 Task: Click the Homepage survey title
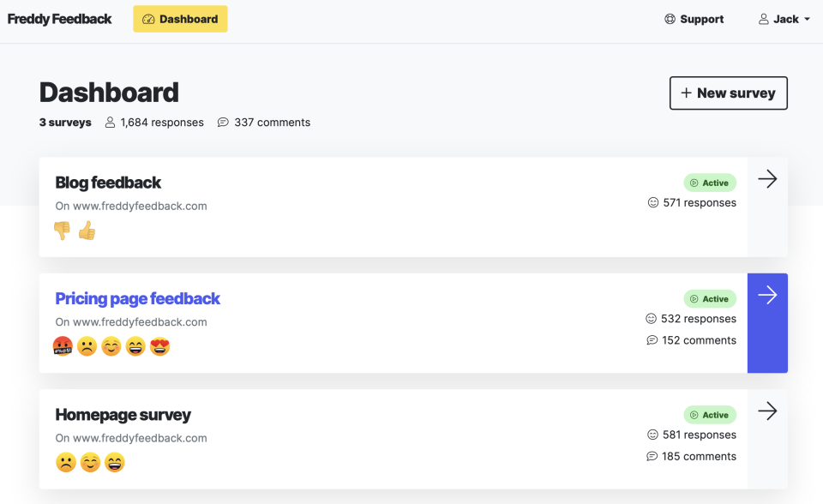tap(123, 415)
